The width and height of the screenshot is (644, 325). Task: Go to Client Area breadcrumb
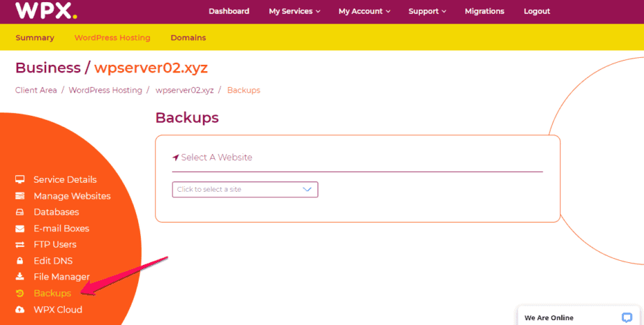[x=36, y=90]
